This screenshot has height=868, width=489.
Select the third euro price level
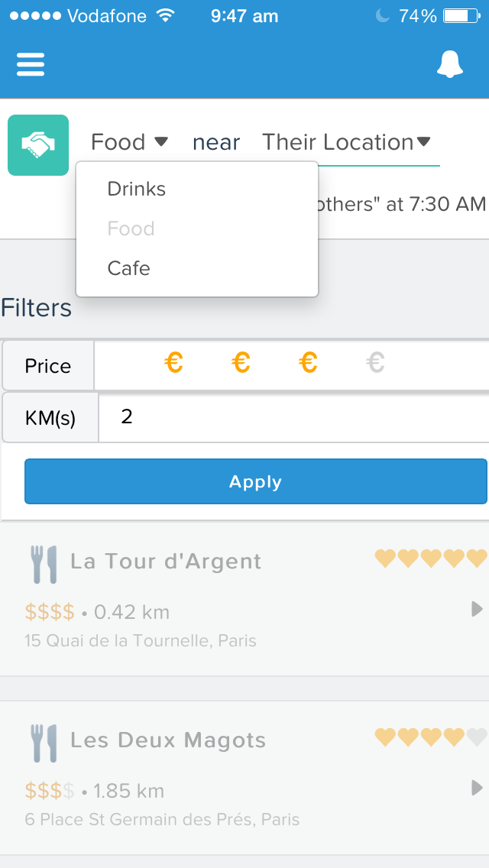pos(308,363)
